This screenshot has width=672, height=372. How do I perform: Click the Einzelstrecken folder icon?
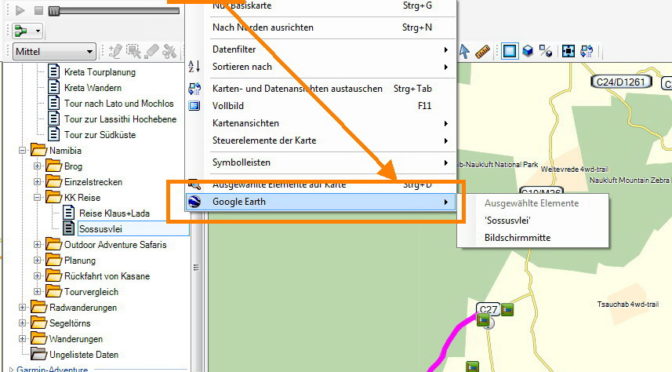[x=54, y=182]
